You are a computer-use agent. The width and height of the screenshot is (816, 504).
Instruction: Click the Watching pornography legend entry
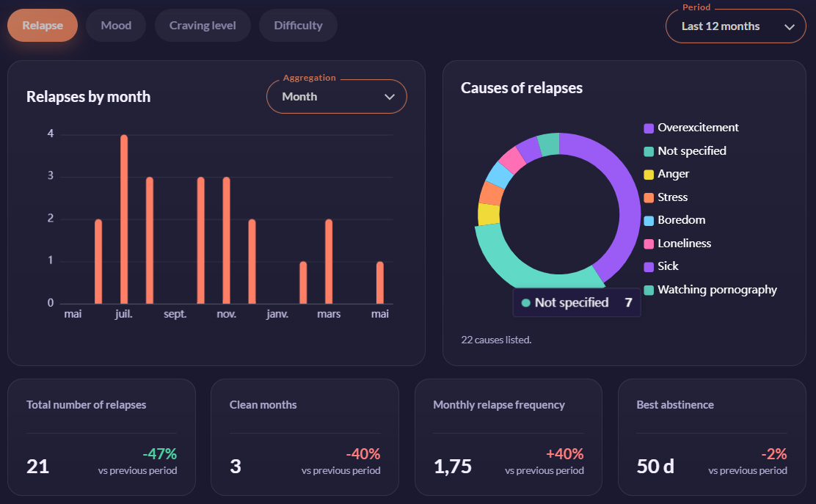coord(710,290)
